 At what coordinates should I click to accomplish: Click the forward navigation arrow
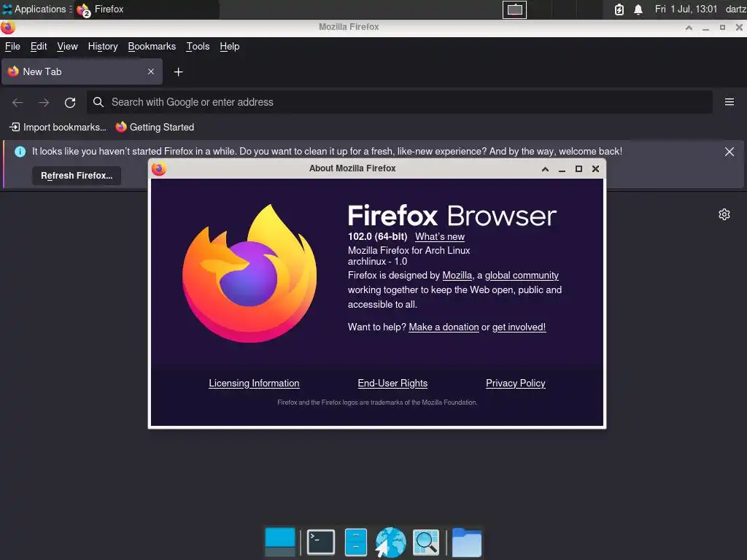[44, 102]
